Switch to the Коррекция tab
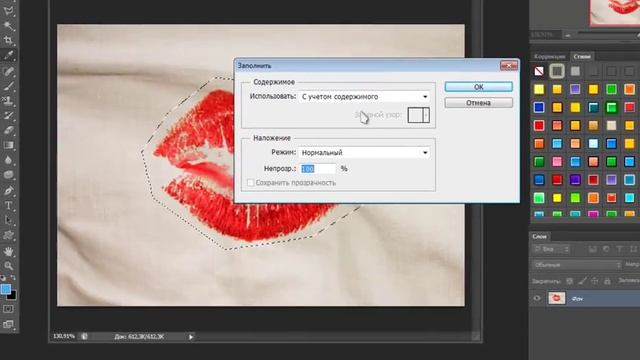This screenshot has width=640, height=360. (549, 56)
